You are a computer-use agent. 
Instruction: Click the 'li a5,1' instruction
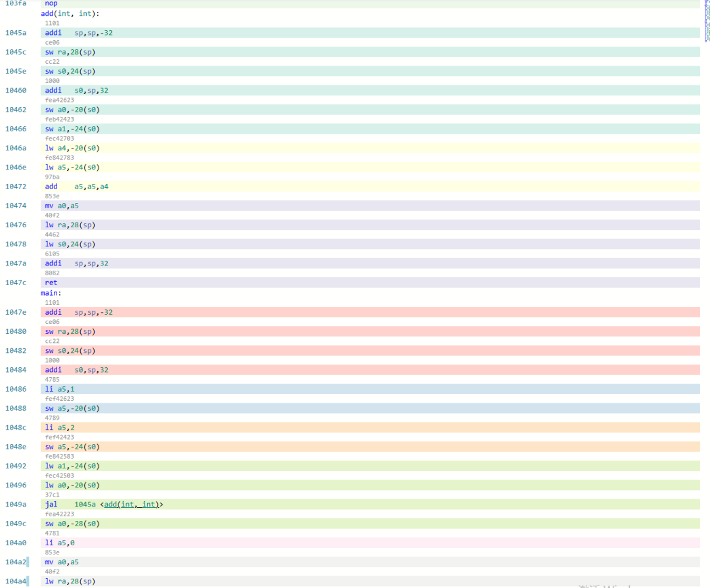pos(60,390)
